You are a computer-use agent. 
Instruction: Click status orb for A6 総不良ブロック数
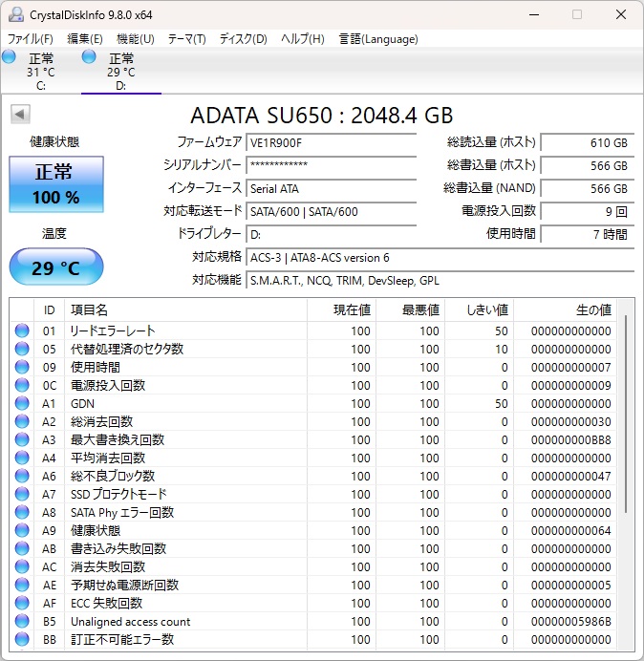22,476
